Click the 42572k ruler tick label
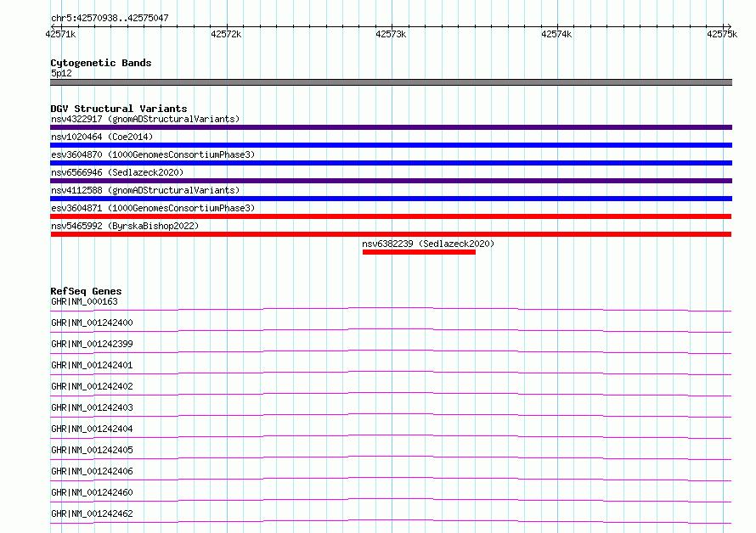756x533 pixels. click(x=226, y=34)
